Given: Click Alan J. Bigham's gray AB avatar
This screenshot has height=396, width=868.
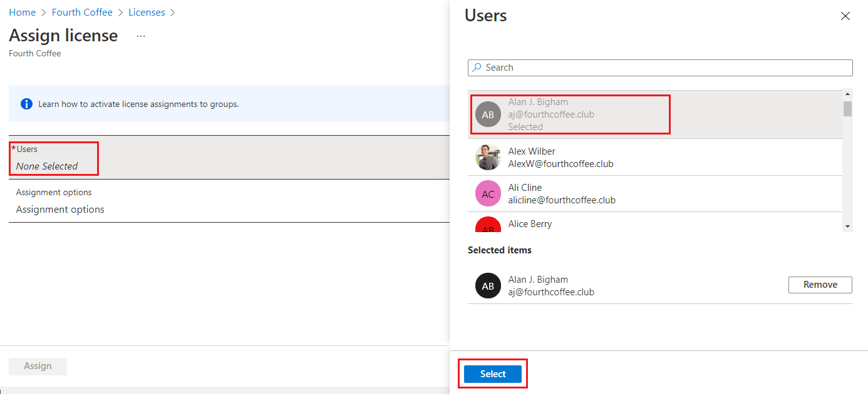Looking at the screenshot, I should tap(488, 114).
